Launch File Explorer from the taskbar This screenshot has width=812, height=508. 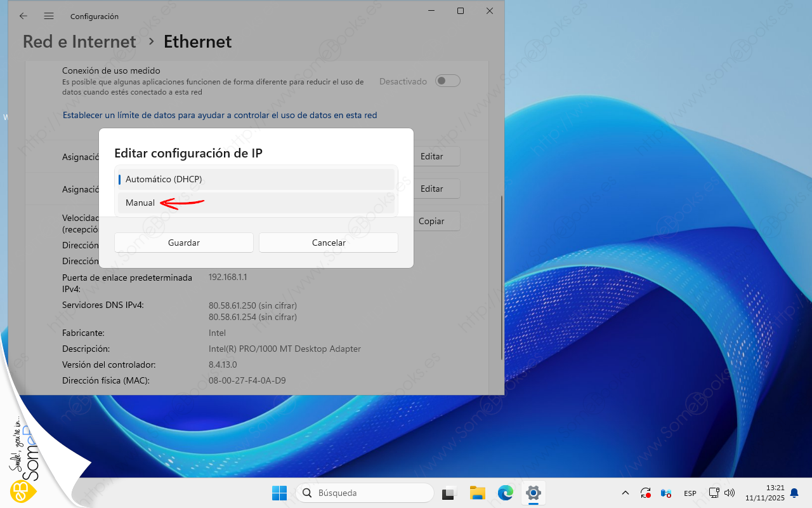pyautogui.click(x=478, y=493)
